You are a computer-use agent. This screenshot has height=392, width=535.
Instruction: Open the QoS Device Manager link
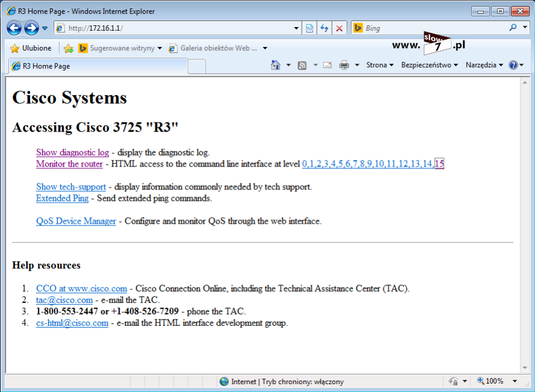click(x=76, y=221)
